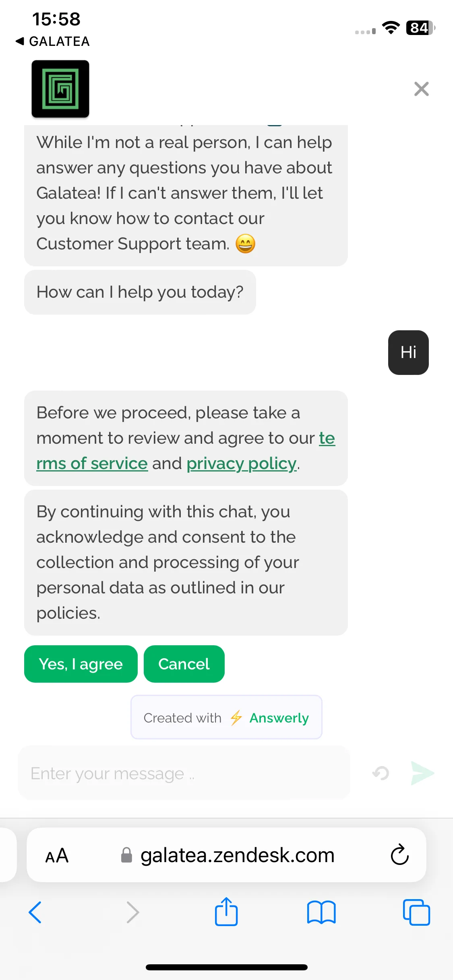Open the privacy policy link
Image resolution: width=453 pixels, height=980 pixels.
[x=242, y=463]
